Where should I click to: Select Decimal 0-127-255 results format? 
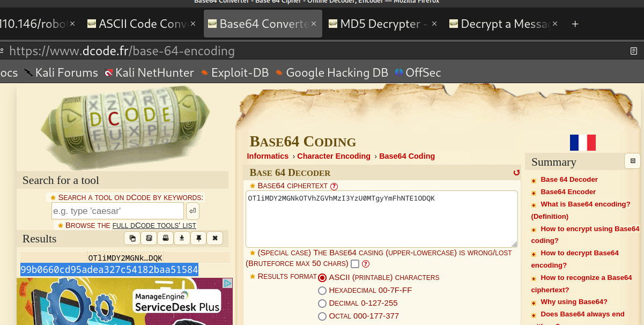point(322,303)
